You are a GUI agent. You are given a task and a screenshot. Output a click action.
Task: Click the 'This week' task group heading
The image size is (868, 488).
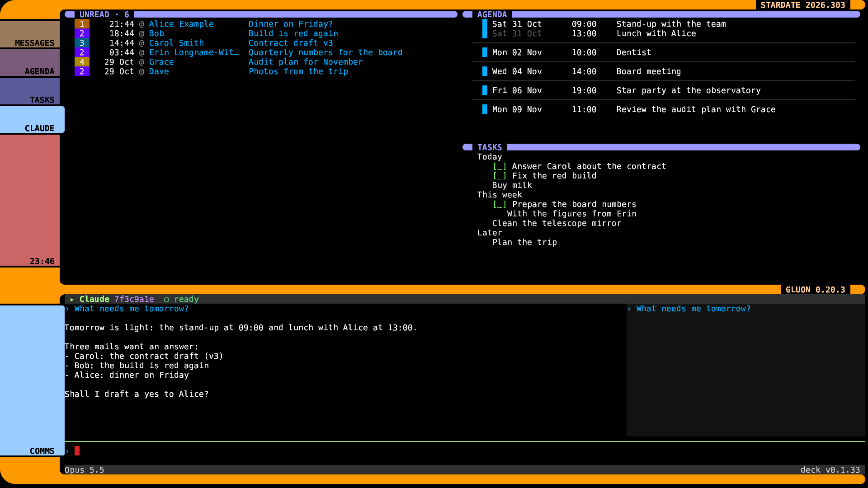click(500, 195)
